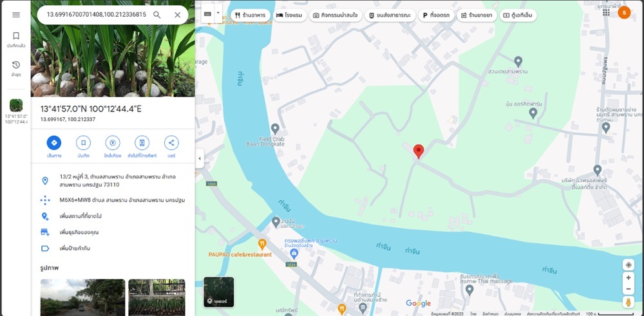Filter map by ที่จอดรถ parking

click(x=436, y=15)
